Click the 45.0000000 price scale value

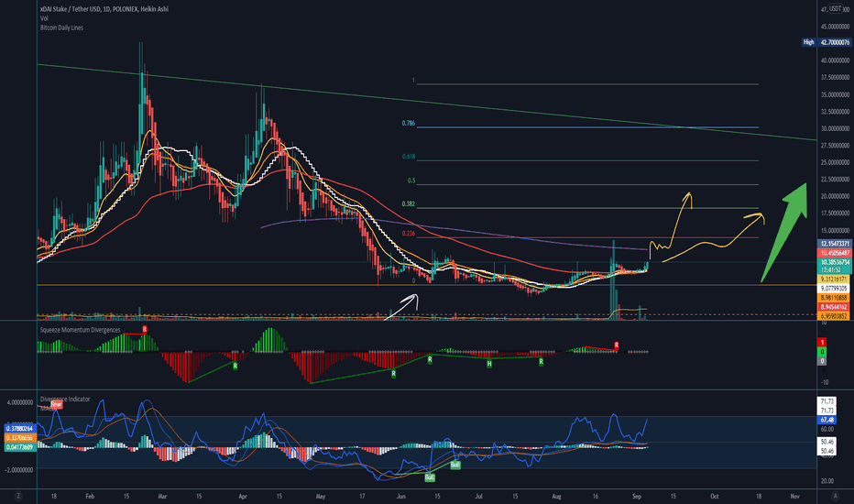pyautogui.click(x=835, y=27)
